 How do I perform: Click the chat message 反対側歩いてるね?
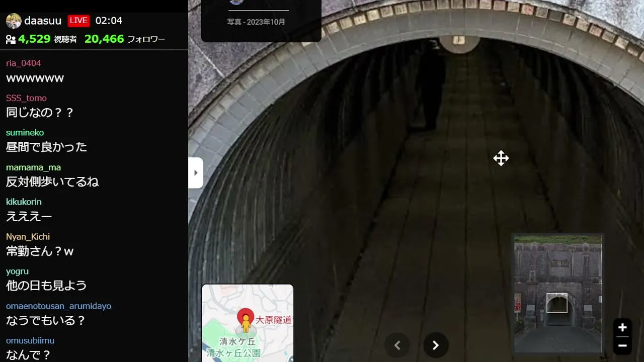click(52, 182)
